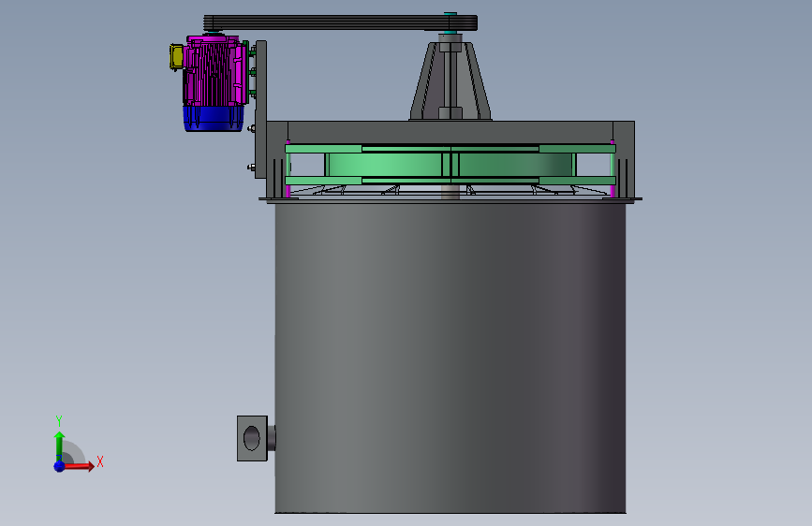Click the blue Z axis origin ball
This screenshot has height=526, width=812.
tap(60, 466)
